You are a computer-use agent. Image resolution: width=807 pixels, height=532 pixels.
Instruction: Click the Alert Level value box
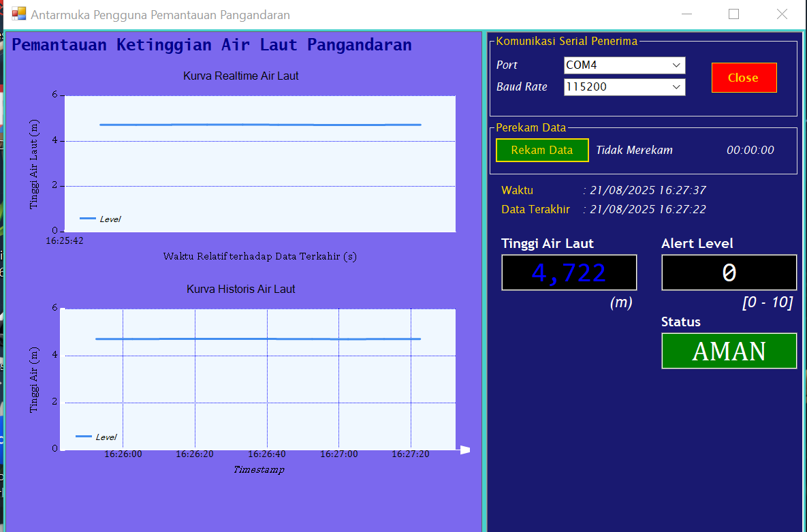(729, 273)
